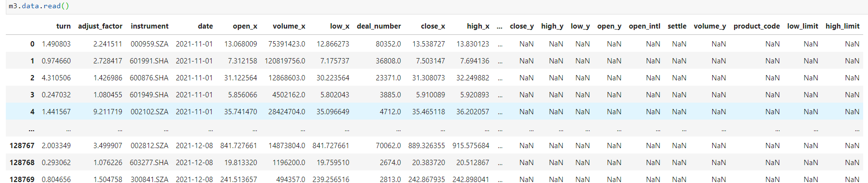This screenshot has width=868, height=183.
Task: Click high_x value 242.898041
Action: [471, 180]
